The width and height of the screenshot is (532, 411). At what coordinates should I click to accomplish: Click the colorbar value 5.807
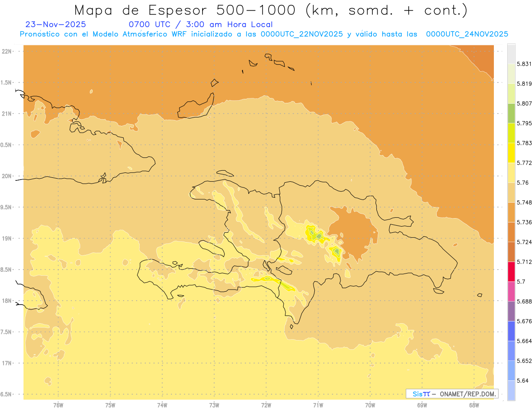(x=524, y=103)
